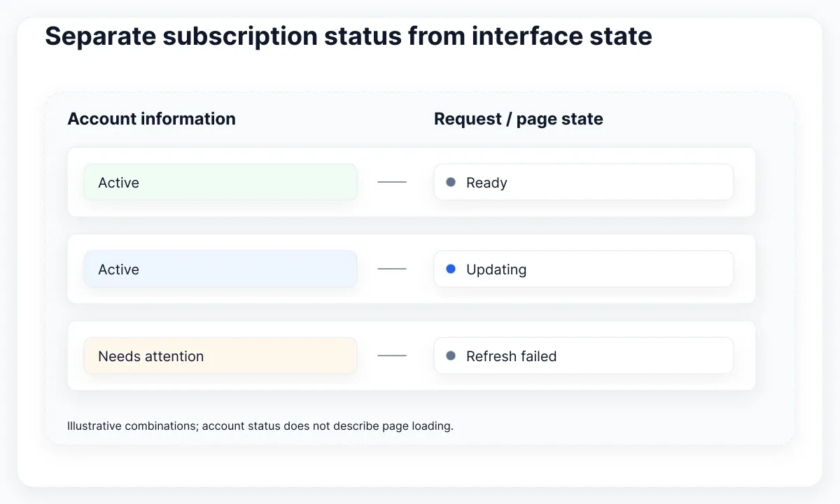Select the blue Active status pill
This screenshot has width=840, height=504.
[x=220, y=269]
